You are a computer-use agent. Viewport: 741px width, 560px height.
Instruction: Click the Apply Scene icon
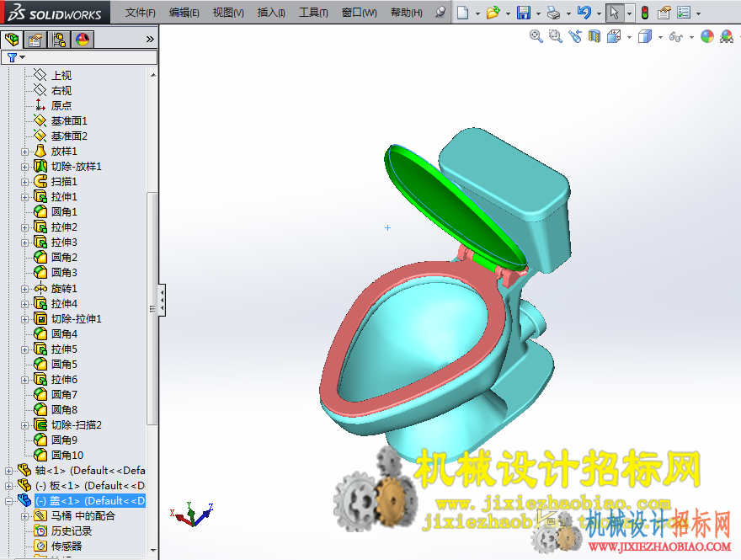click(727, 36)
